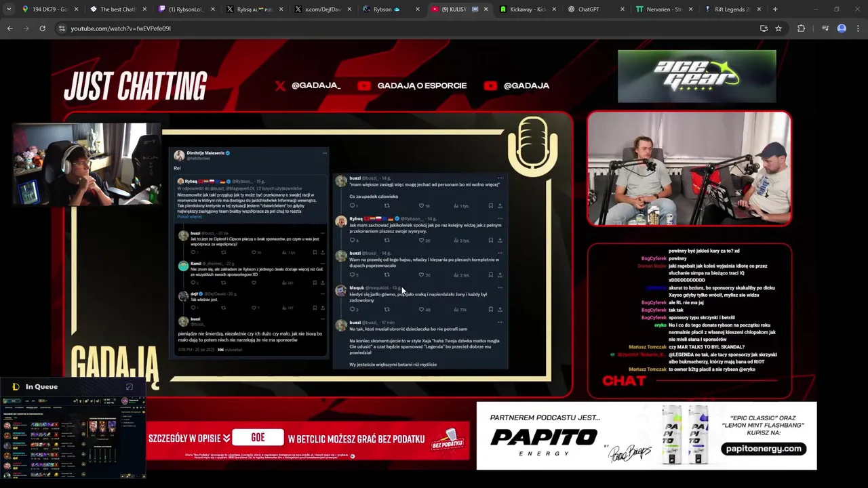Click the GADAJĄ O ESPORCIE YouTube label

click(422, 85)
